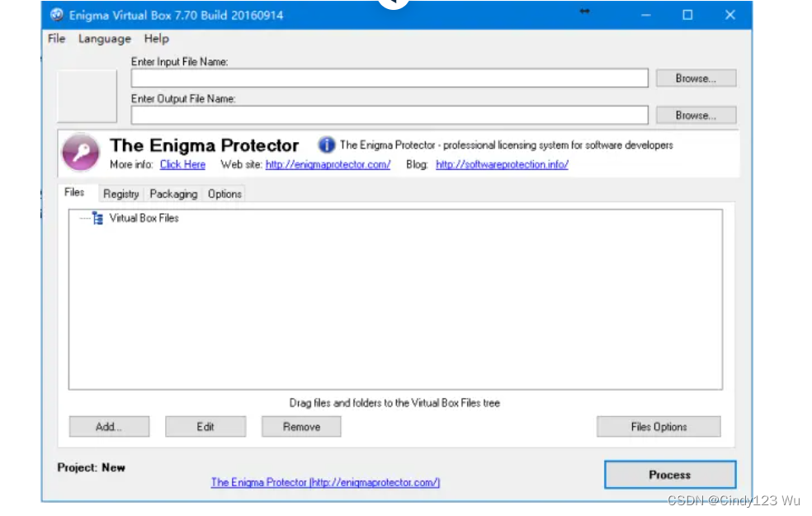Browse for the input file

[x=696, y=78]
